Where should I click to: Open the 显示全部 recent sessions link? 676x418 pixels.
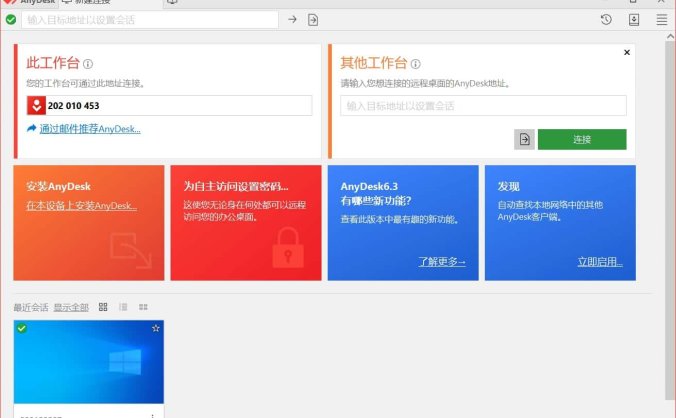[x=71, y=307]
